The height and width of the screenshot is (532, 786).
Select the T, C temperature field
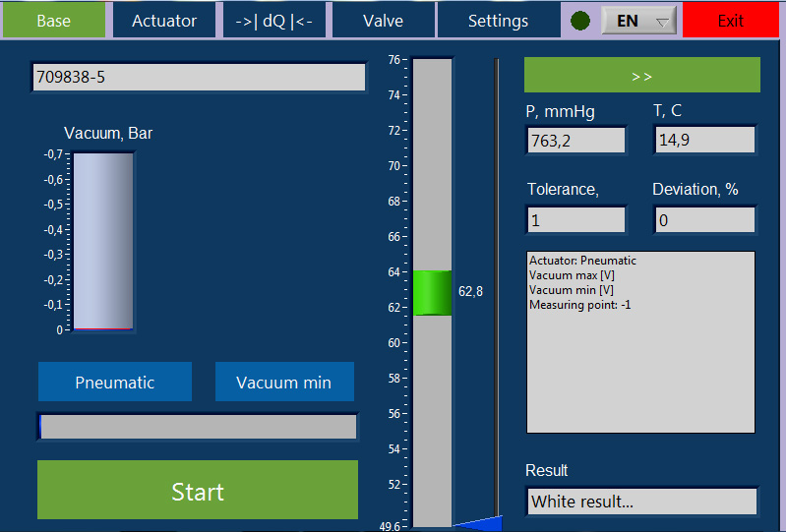tap(704, 141)
